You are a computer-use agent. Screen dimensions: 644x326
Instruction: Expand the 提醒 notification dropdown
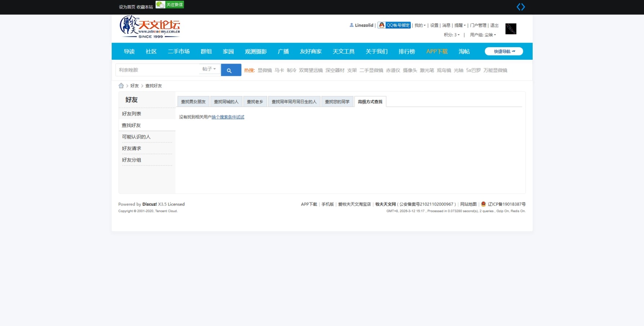[x=459, y=25]
